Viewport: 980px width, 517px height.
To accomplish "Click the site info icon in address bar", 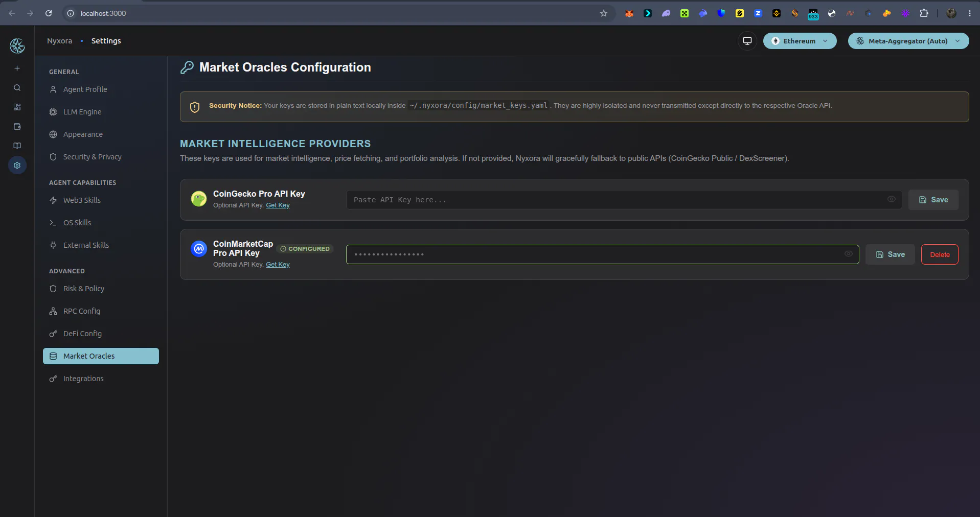I will click(71, 13).
